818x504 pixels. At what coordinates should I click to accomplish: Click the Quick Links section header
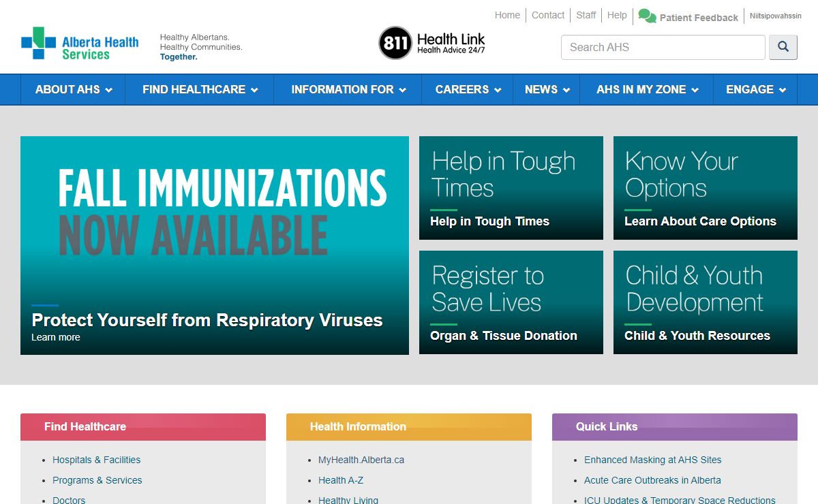[675, 426]
